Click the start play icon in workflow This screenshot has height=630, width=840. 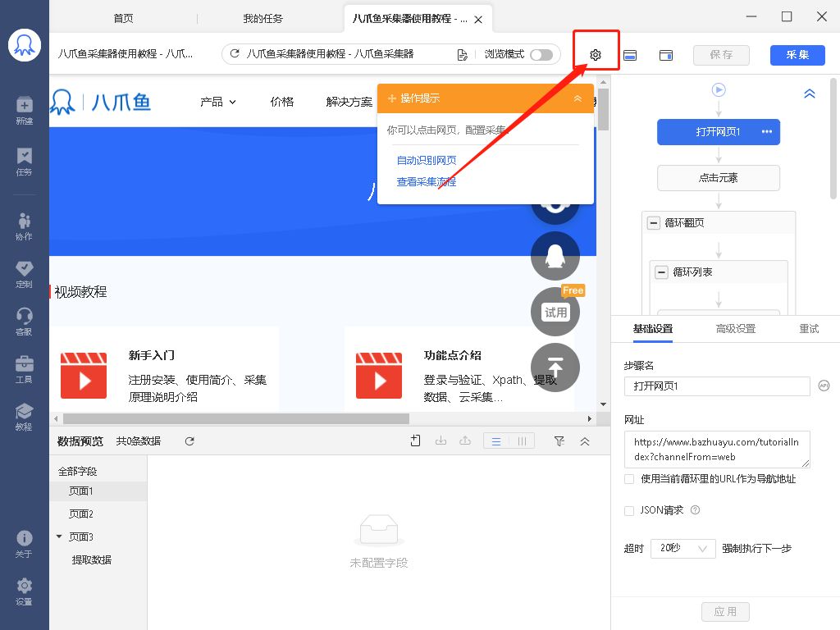719,89
